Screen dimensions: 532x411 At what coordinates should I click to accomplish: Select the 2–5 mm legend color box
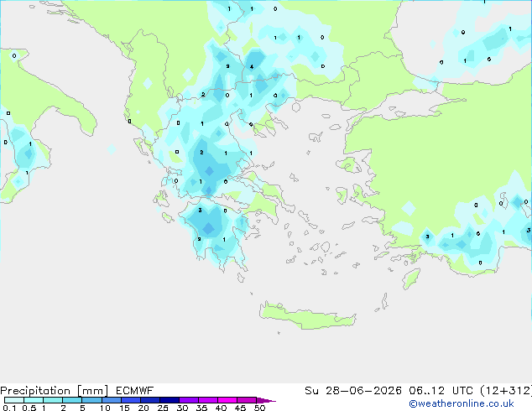[x=72, y=400]
